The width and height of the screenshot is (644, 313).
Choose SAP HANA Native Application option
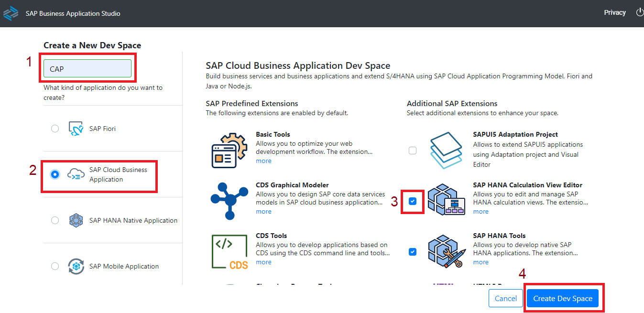coord(55,220)
